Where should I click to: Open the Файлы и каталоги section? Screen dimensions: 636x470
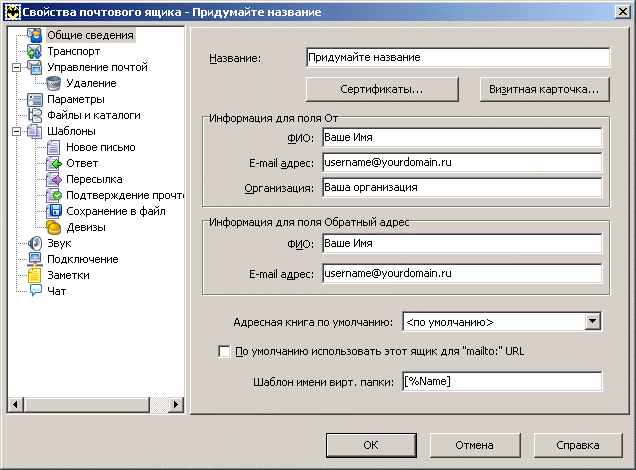(x=94, y=115)
